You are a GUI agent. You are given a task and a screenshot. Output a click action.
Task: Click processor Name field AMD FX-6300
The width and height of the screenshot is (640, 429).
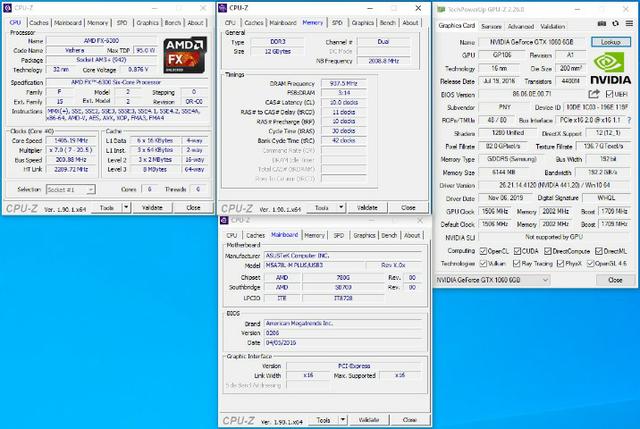click(101, 40)
